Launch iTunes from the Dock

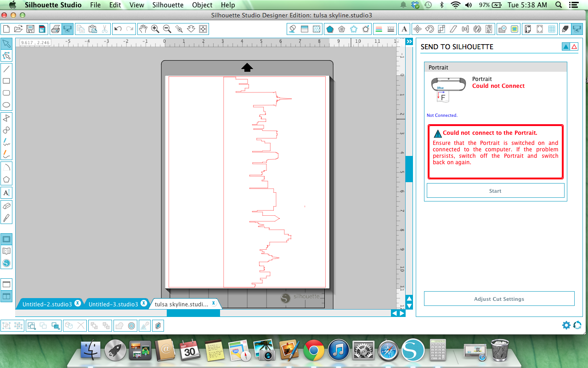[339, 351]
